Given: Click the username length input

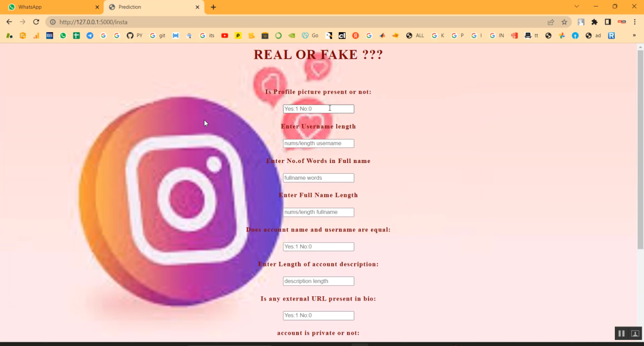Looking at the screenshot, I should 319,143.
